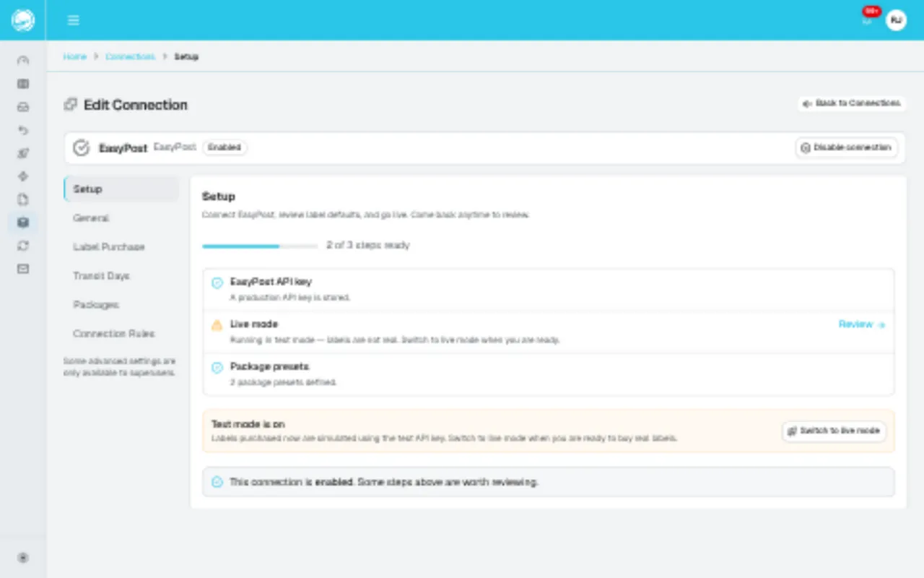924x578 pixels.
Task: Click the "This connection is enabled" message
Action: pyautogui.click(x=384, y=482)
